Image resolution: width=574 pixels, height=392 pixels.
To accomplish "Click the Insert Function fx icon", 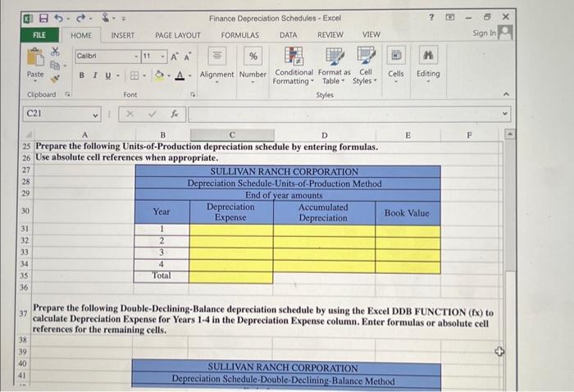I will (x=175, y=114).
